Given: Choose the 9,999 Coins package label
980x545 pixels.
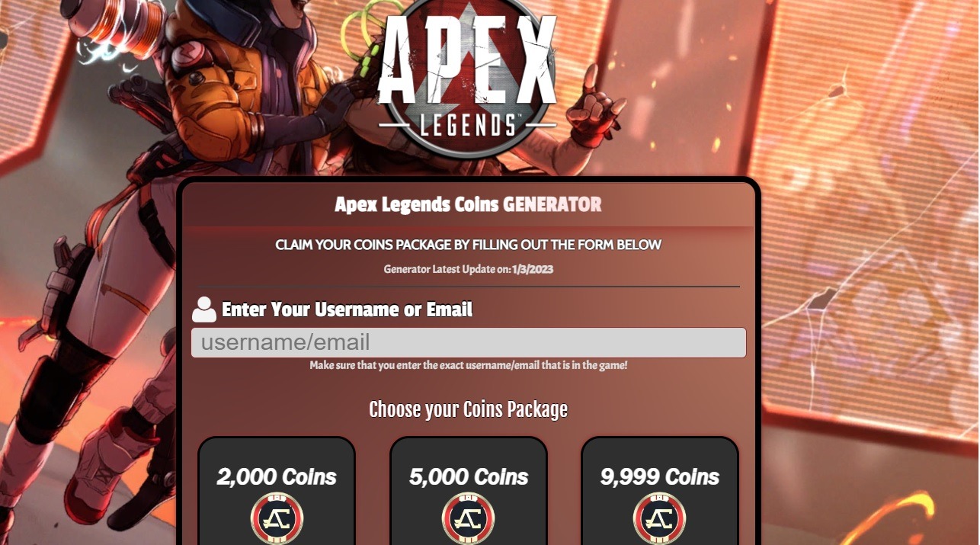Looking at the screenshot, I should pos(660,477).
